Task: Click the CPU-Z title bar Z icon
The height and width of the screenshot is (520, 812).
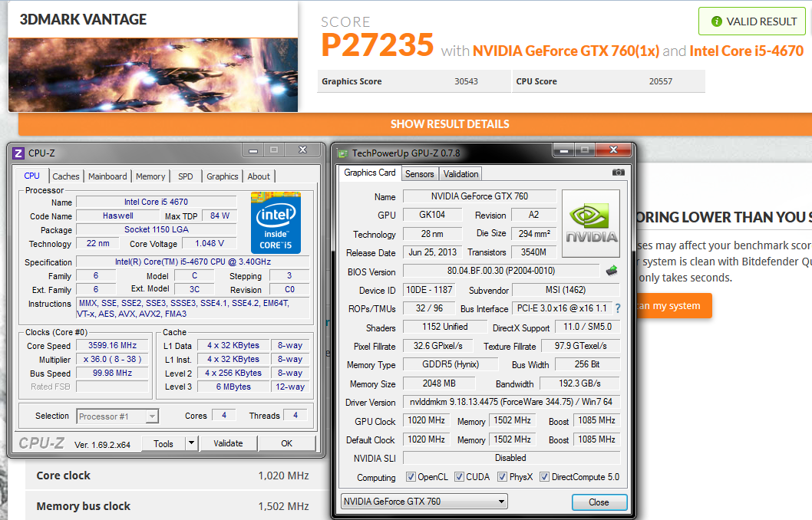Action: (x=18, y=153)
